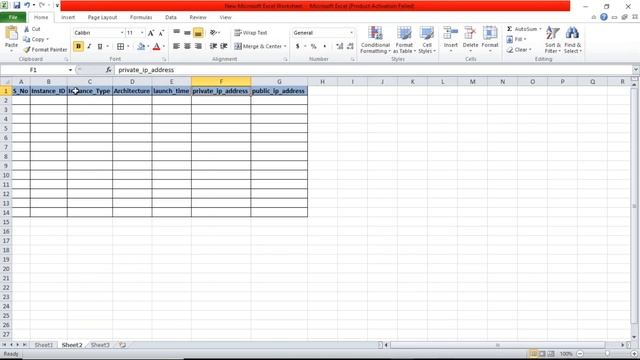
Task: Align text to the right
Action: (198, 46)
